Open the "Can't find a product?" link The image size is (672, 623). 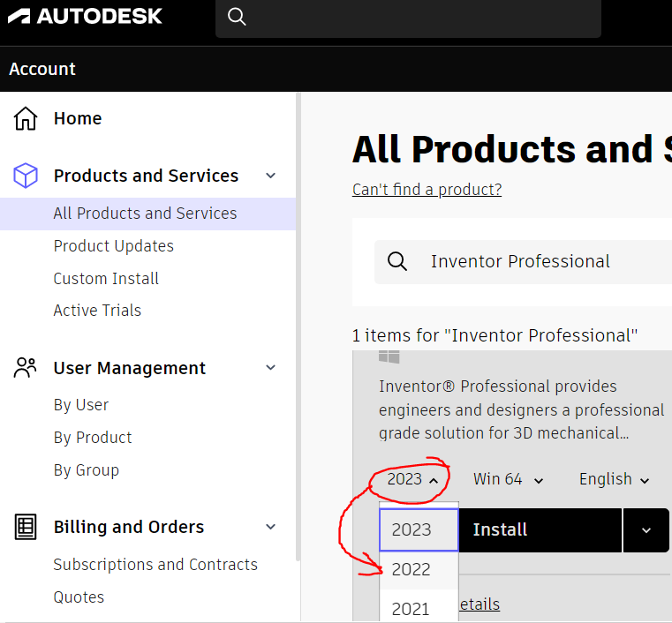pyautogui.click(x=427, y=190)
